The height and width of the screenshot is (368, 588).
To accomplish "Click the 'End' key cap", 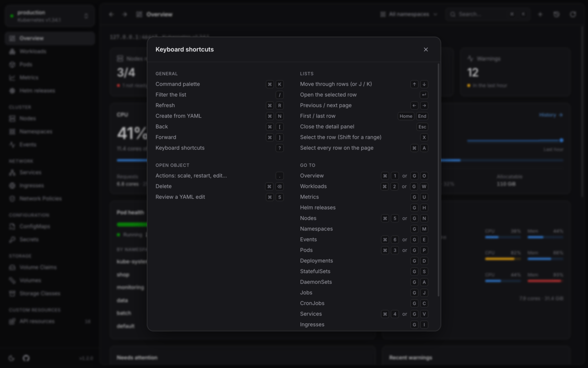I will click(x=422, y=116).
